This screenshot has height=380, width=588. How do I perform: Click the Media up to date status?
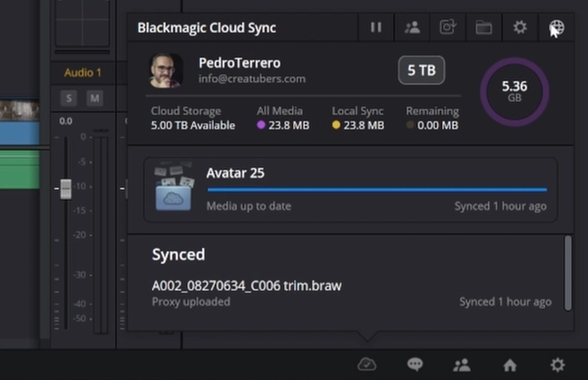(249, 206)
